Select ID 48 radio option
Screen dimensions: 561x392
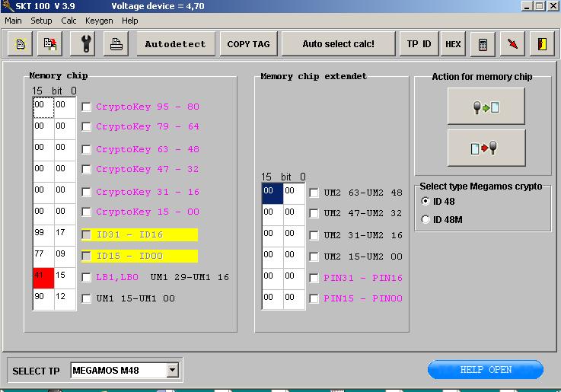pos(426,202)
